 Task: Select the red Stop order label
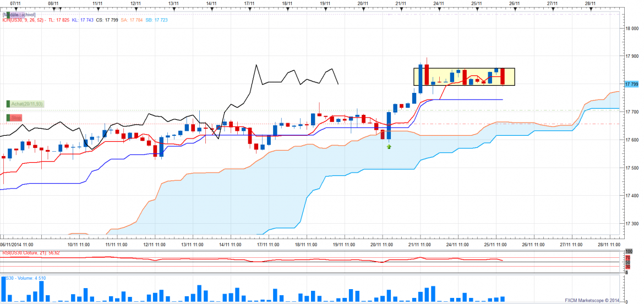(16, 118)
